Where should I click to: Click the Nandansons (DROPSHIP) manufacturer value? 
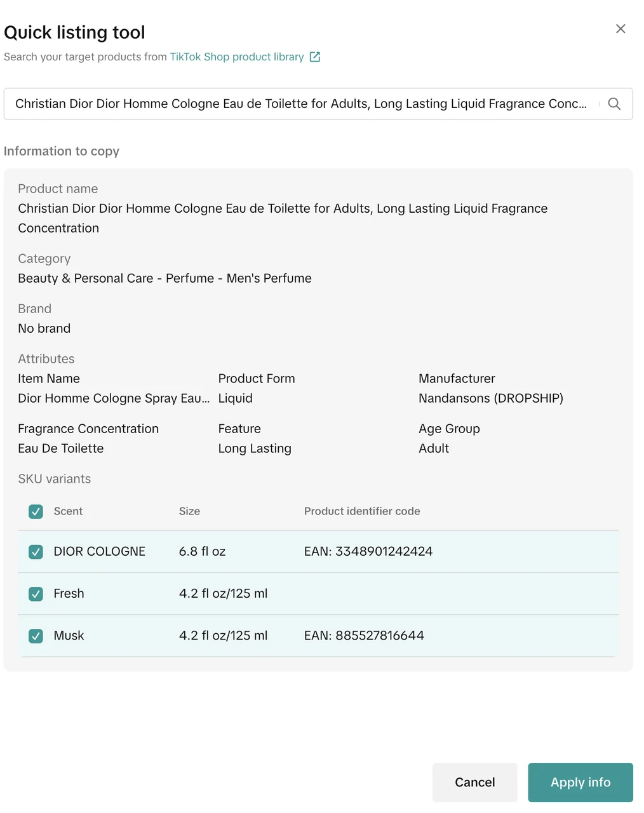click(490, 398)
